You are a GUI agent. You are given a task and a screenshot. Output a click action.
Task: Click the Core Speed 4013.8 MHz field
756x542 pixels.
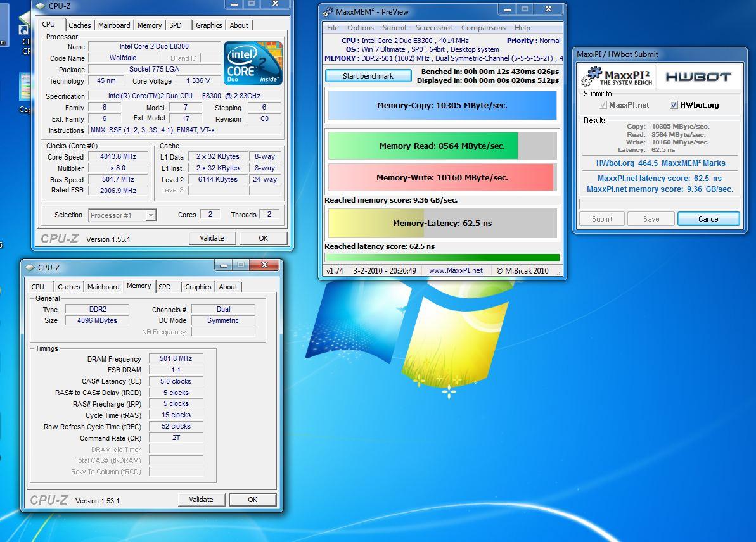118,156
